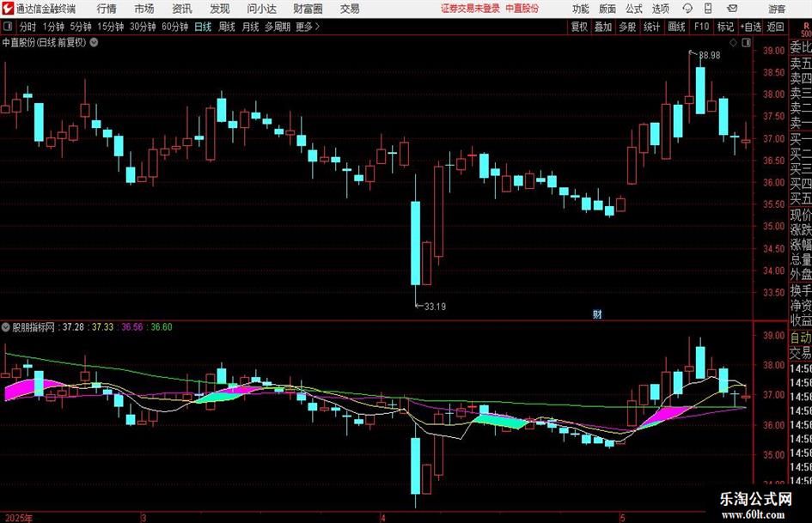Click the 画线 drawing button
This screenshot has width=812, height=523.
click(x=676, y=27)
